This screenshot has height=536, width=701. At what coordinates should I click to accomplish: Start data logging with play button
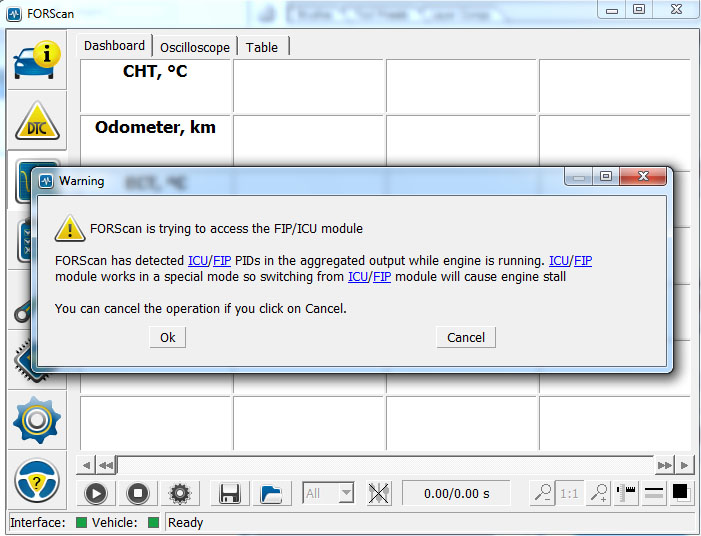pos(95,493)
